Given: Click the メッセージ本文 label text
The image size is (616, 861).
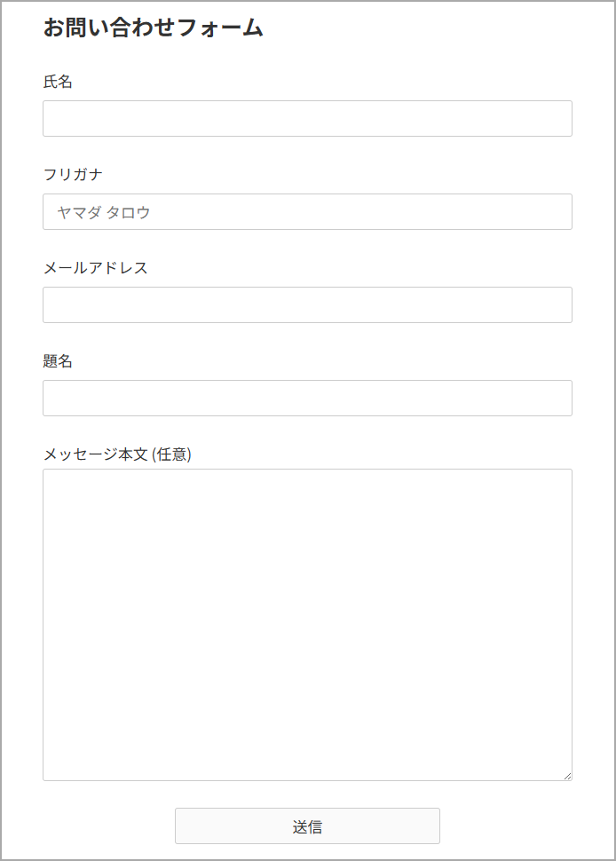Looking at the screenshot, I should [95, 454].
